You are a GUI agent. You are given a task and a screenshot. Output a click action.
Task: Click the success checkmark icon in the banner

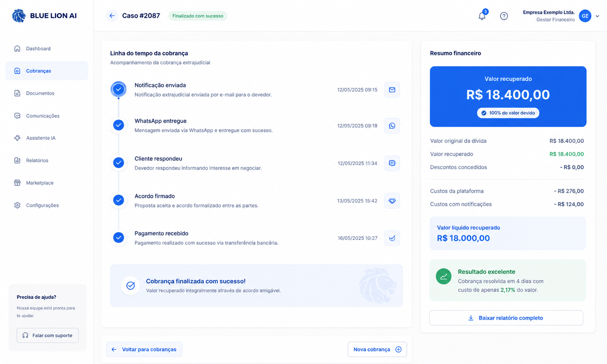point(130,286)
